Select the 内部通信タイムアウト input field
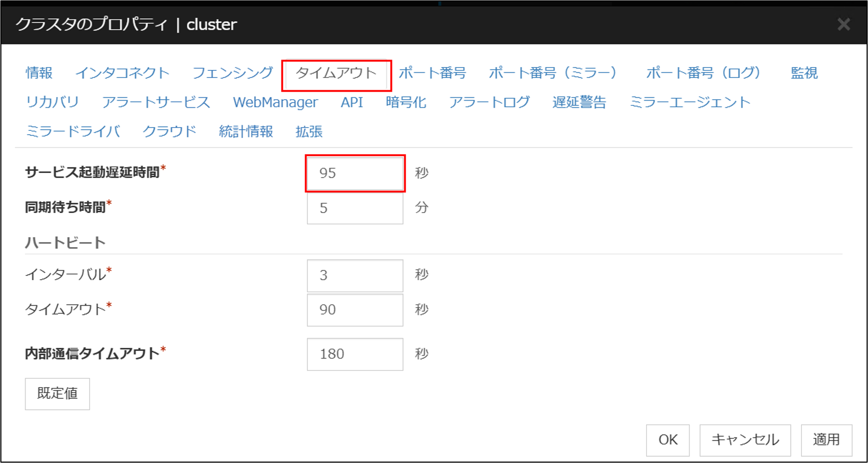Viewport: 868px width, 463px height. 355,354
